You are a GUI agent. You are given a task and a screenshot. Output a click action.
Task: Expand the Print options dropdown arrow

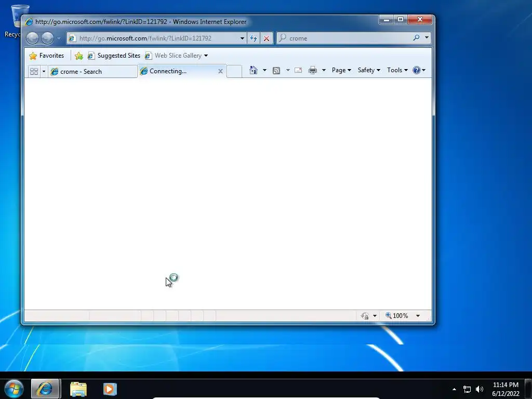(324, 70)
